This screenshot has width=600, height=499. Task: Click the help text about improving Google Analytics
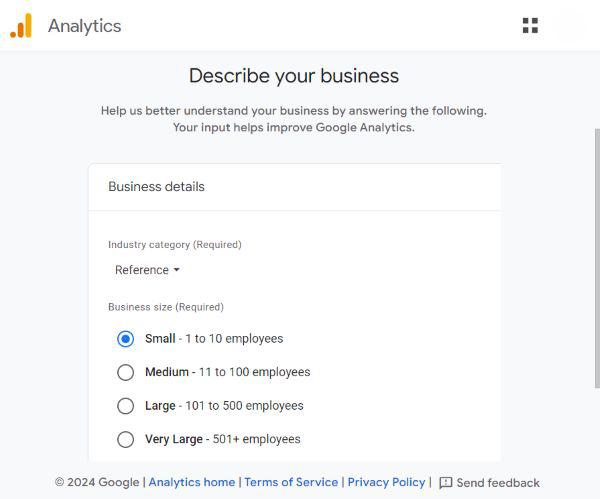294,119
